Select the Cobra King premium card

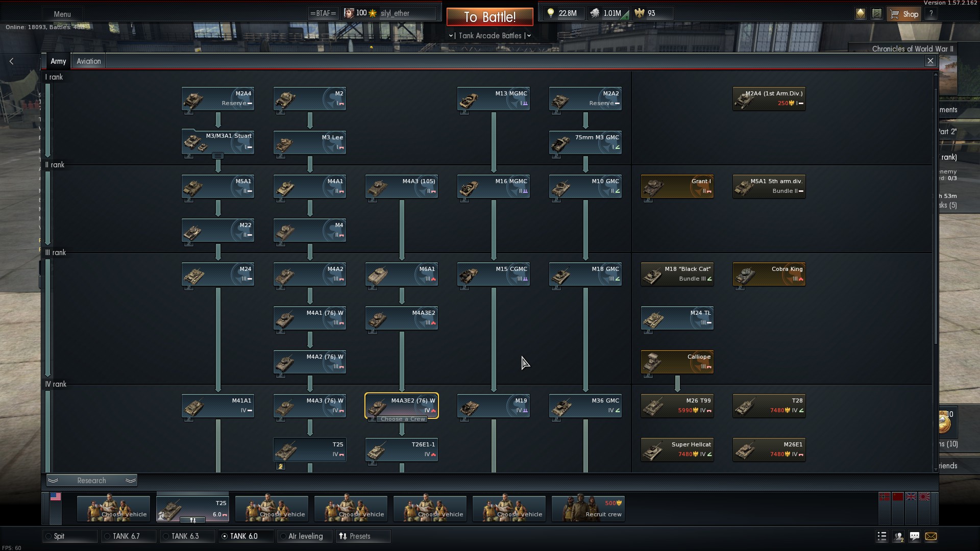[x=769, y=274]
